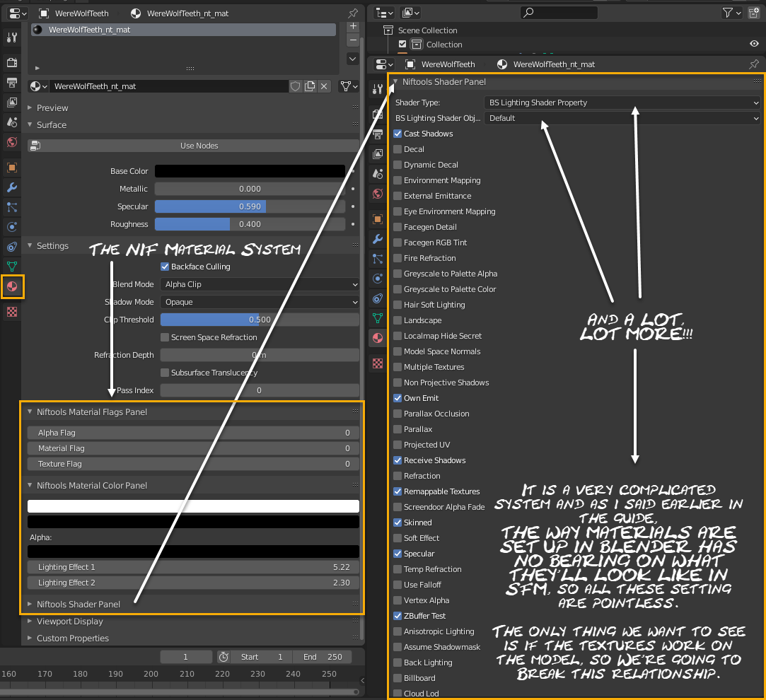The height and width of the screenshot is (700, 766).
Task: Open the Modifiers wrench tab in right panel
Action: tap(378, 239)
